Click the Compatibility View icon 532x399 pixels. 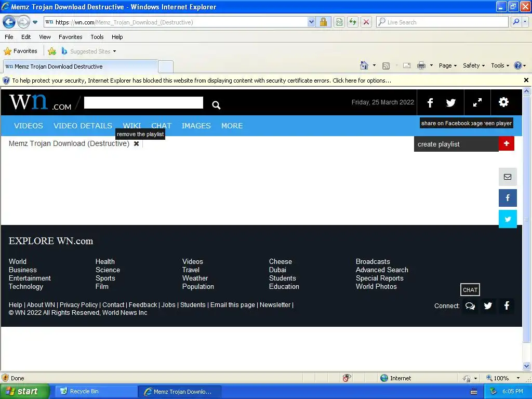339,22
